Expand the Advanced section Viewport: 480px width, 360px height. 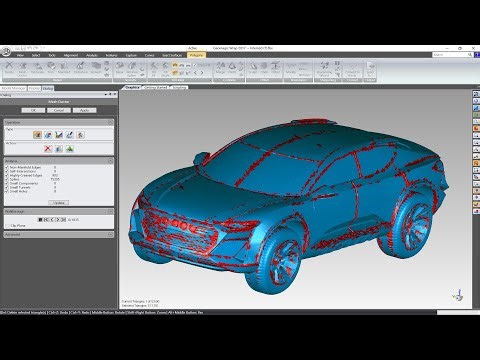pos(111,235)
